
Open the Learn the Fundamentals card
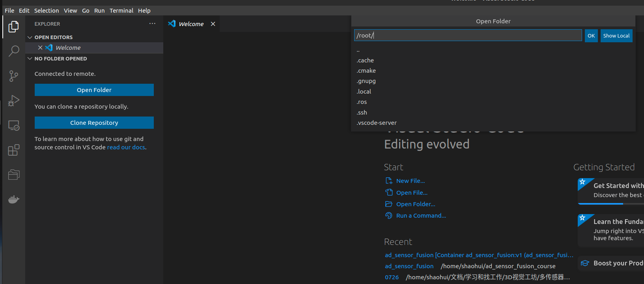(611, 230)
